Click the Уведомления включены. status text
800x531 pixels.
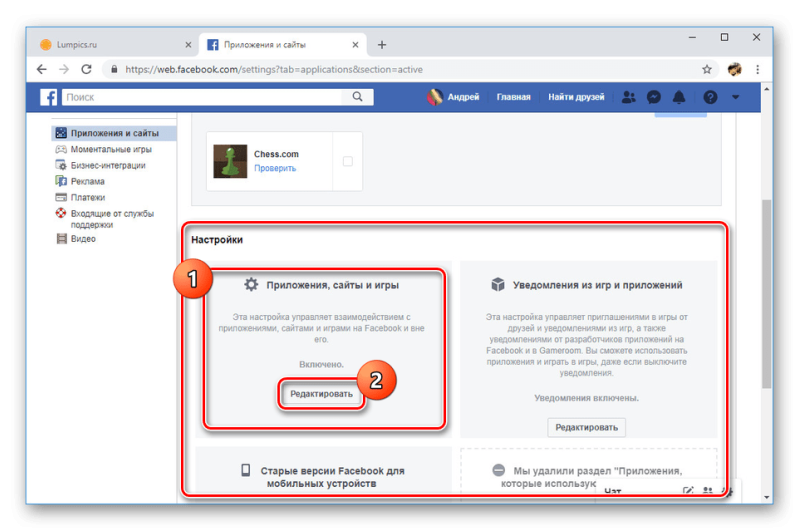coord(586,398)
